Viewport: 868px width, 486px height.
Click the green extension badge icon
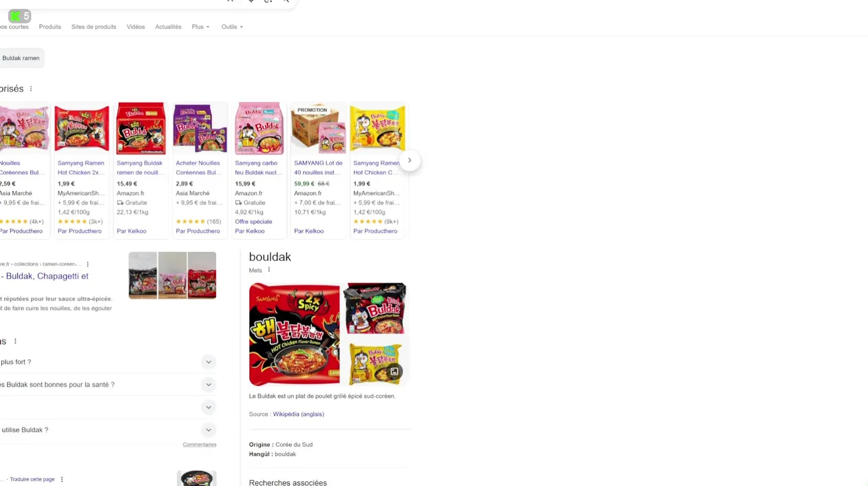19,16
